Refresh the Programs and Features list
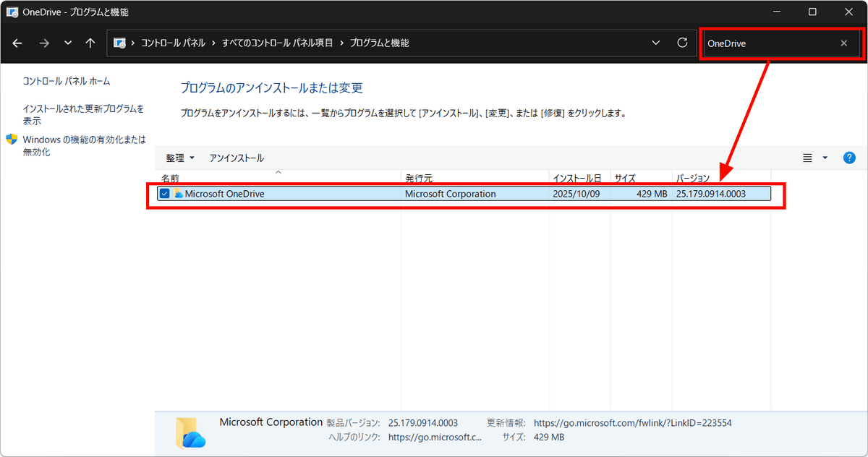This screenshot has height=457, width=868. click(682, 43)
